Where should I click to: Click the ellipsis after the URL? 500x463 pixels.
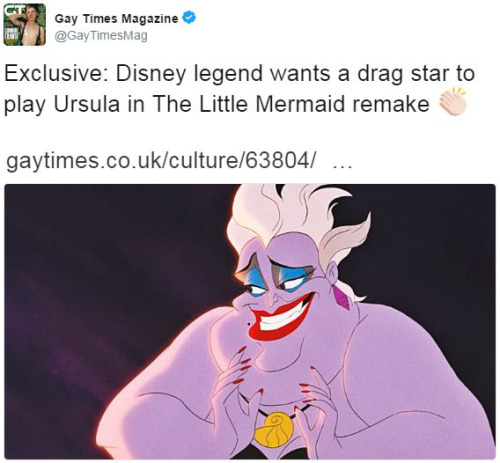343,167
